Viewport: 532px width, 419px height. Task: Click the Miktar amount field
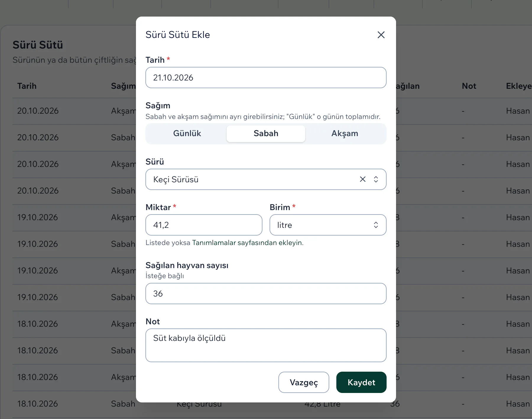click(x=204, y=225)
